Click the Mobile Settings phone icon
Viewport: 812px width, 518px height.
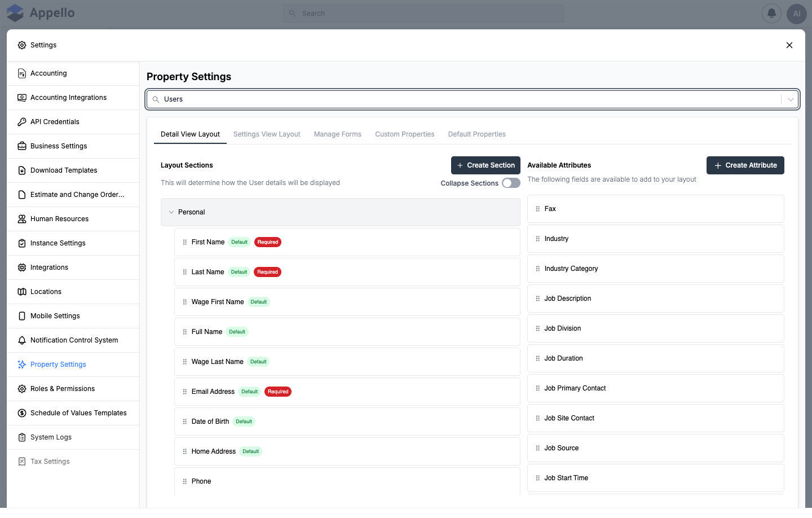click(22, 316)
